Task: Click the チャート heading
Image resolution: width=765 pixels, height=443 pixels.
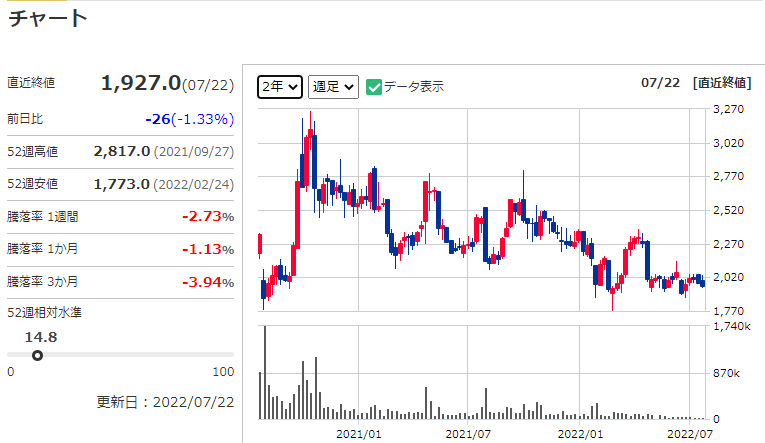Action: pos(48,19)
